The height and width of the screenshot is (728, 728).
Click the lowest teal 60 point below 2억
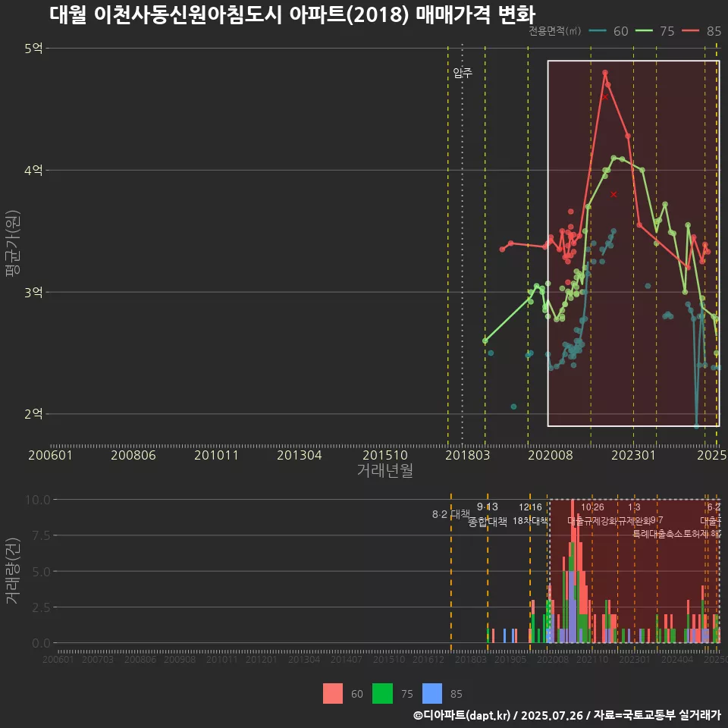696,425
